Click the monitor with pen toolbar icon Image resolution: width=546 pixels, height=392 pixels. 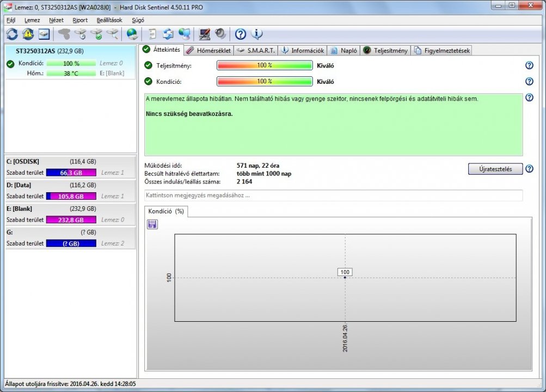pos(204,34)
